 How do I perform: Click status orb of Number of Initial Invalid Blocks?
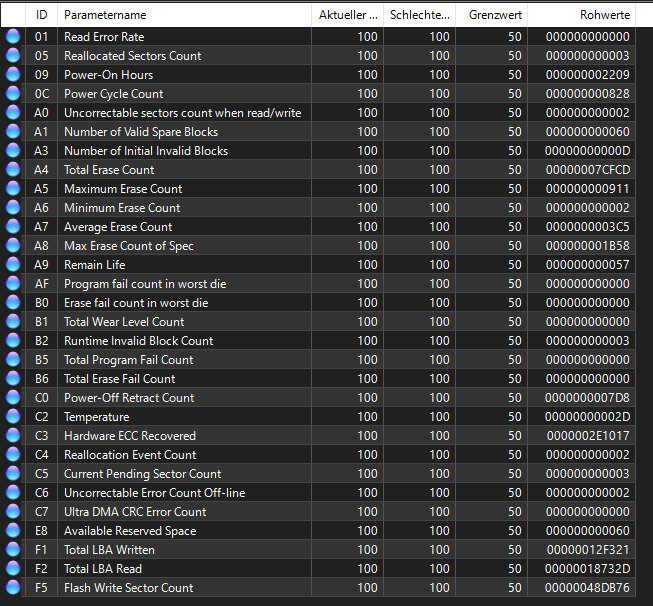[13, 150]
